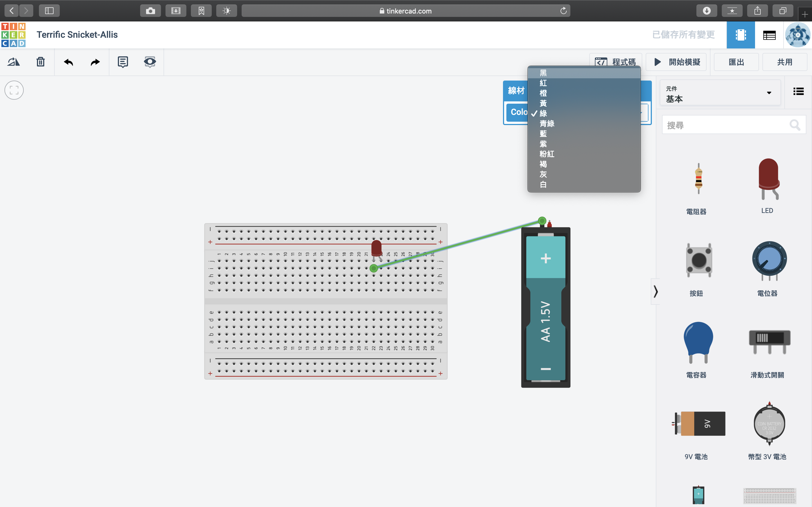The image size is (812, 507).
Task: Click the rotate component icon
Action: click(14, 62)
